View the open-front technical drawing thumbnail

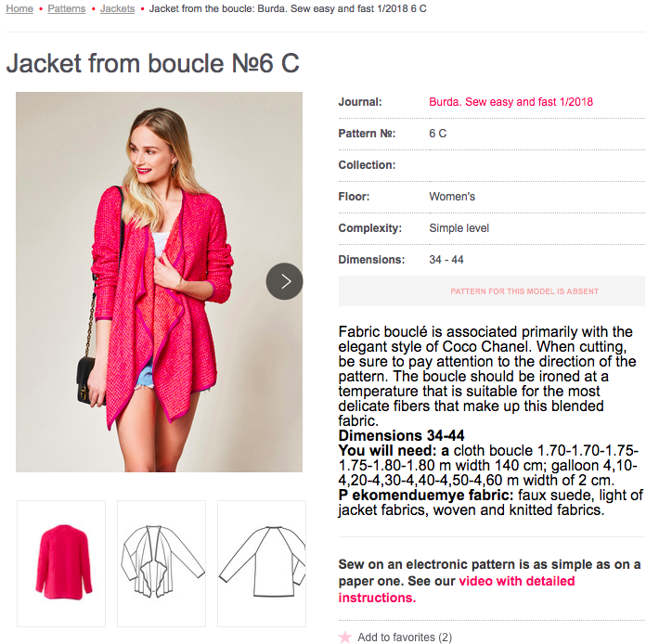(162, 563)
